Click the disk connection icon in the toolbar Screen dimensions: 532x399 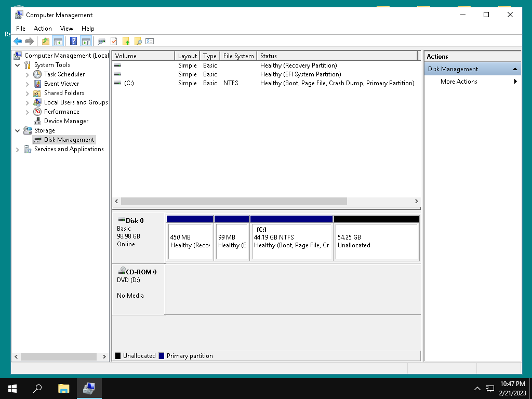pyautogui.click(x=101, y=42)
